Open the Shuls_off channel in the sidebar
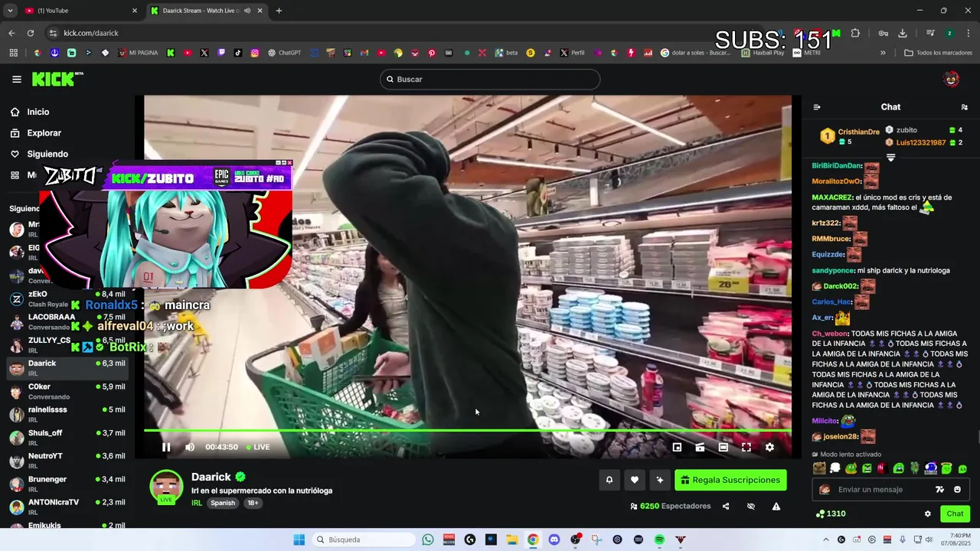Viewport: 980px width, 551px height. [67, 437]
